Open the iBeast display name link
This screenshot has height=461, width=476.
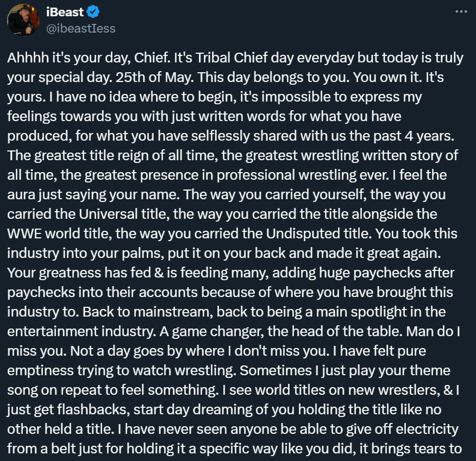point(65,12)
